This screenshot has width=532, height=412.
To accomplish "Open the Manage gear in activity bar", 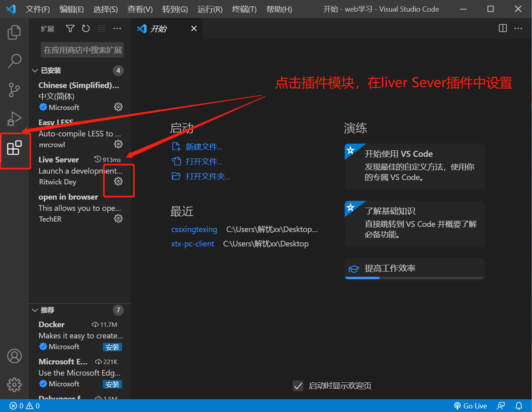I will click(x=14, y=385).
